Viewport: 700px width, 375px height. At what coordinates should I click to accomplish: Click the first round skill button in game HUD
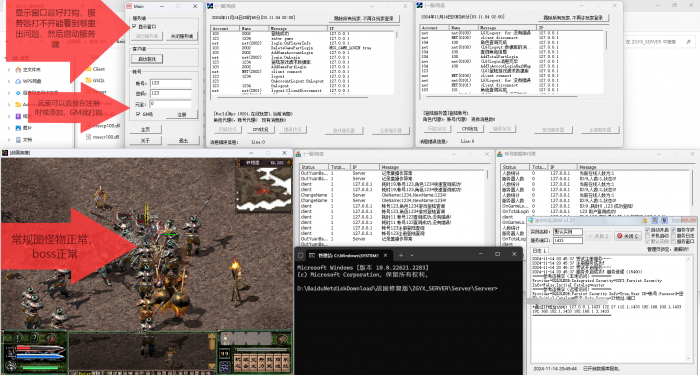18,338
